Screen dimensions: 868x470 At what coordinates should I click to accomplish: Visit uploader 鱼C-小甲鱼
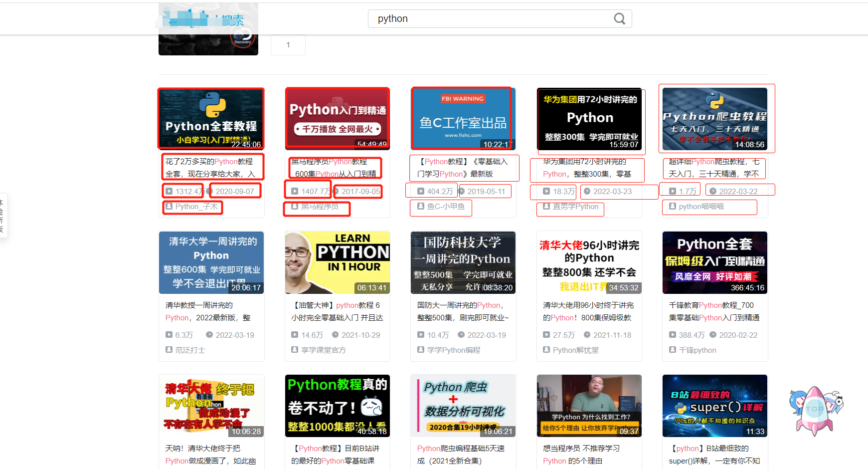point(446,207)
